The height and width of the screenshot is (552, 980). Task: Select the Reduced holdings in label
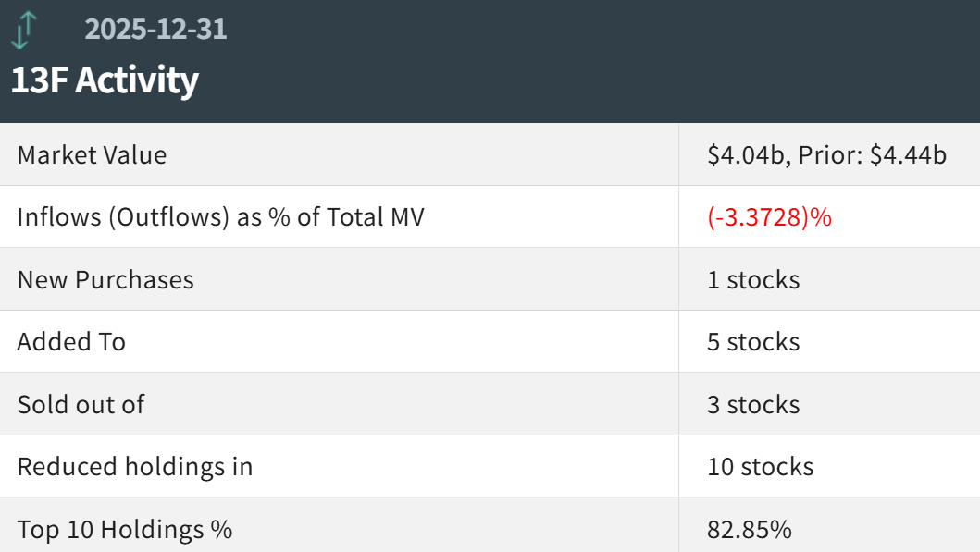pos(135,466)
